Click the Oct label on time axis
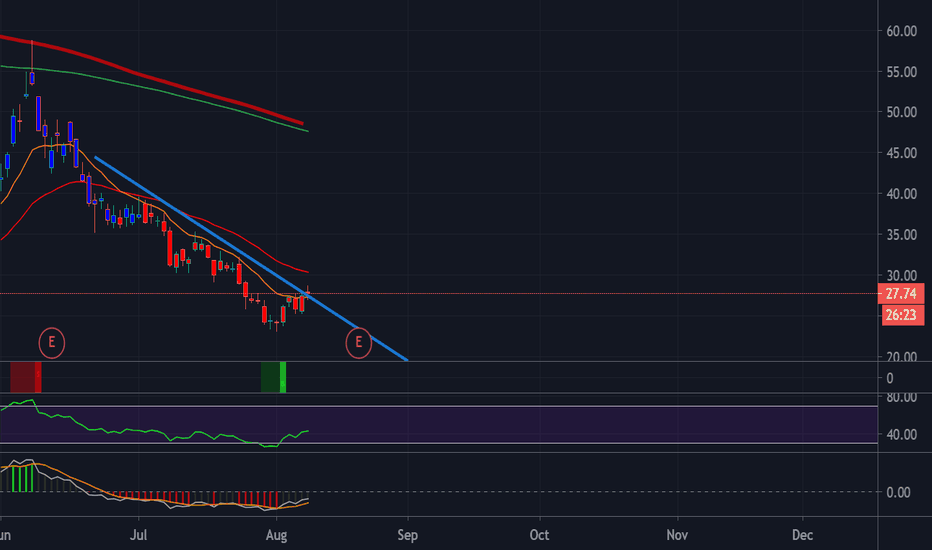 [539, 535]
